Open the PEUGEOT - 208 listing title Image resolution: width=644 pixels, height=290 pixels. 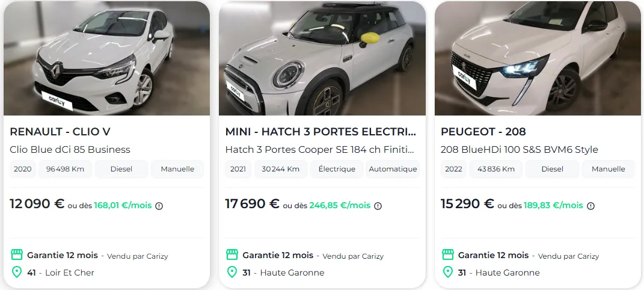(x=483, y=131)
